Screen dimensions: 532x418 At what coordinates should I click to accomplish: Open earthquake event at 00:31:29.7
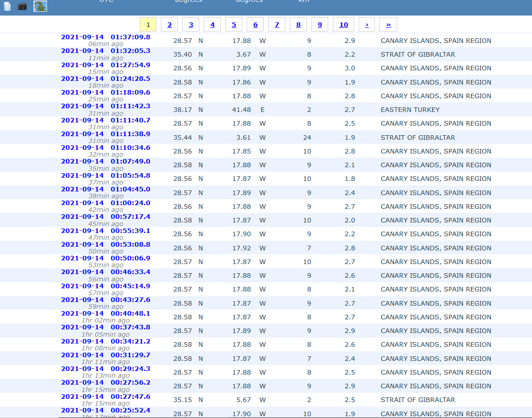[x=106, y=355]
